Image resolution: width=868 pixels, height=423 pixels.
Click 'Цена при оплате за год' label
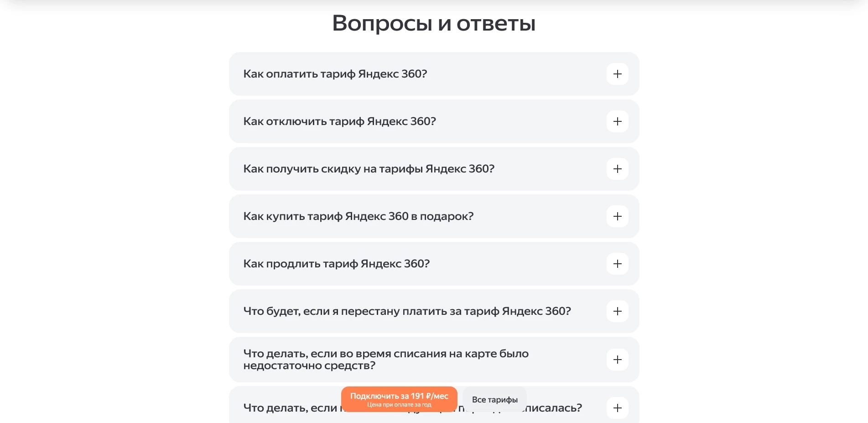click(x=399, y=404)
